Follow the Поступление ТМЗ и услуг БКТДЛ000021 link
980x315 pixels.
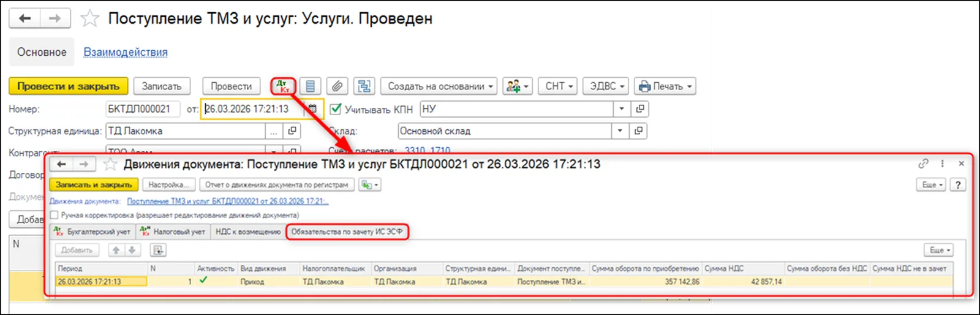tap(228, 201)
